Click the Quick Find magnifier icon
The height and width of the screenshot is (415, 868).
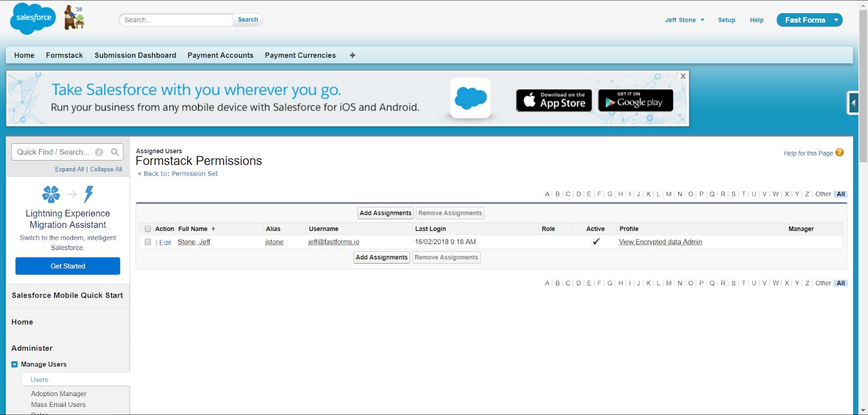(115, 152)
